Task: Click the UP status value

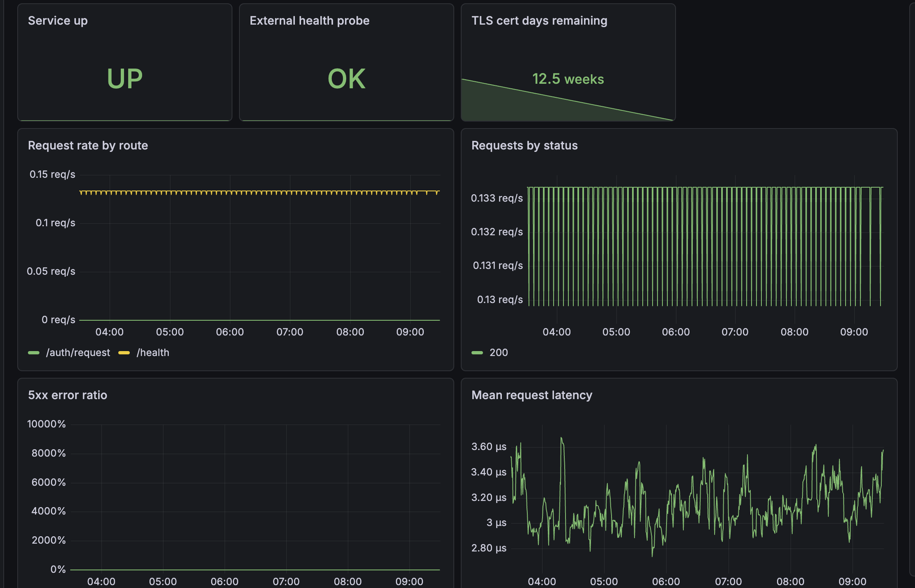Action: 125,78
